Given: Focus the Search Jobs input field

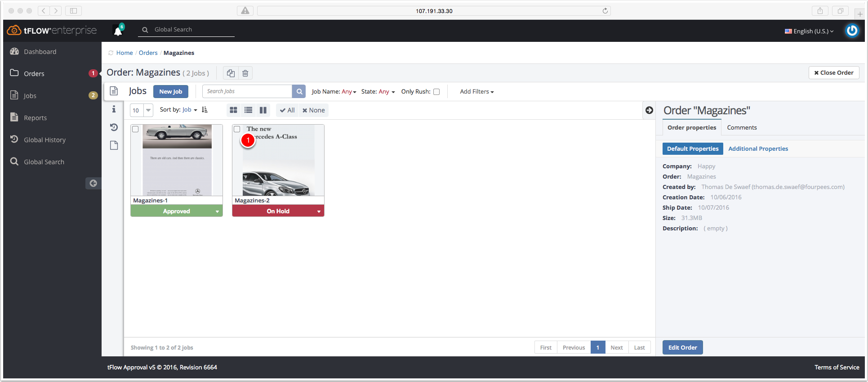Looking at the screenshot, I should click(247, 91).
